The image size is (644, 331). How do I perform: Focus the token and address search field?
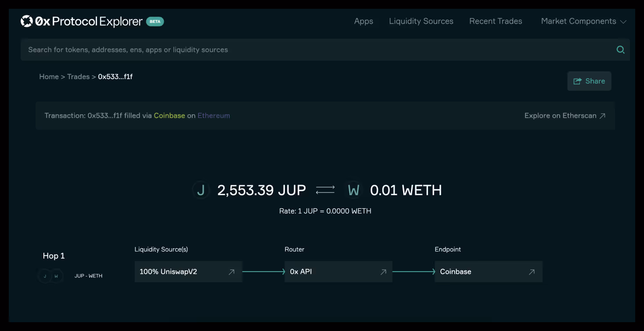click(325, 50)
